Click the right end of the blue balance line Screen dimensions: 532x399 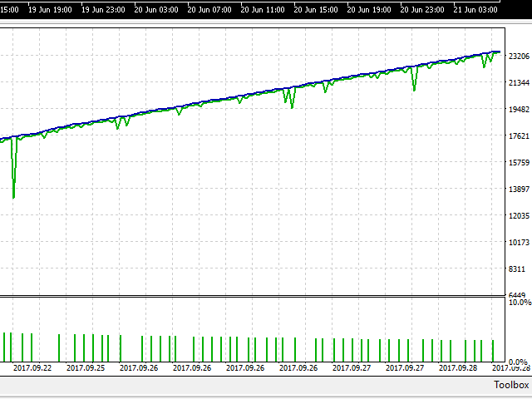(x=498, y=52)
